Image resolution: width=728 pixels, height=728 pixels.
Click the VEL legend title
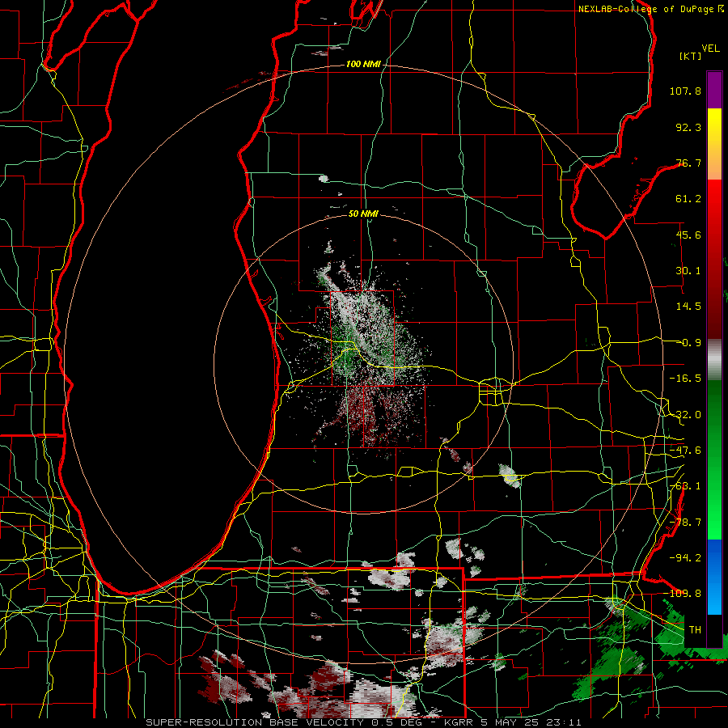pos(710,49)
